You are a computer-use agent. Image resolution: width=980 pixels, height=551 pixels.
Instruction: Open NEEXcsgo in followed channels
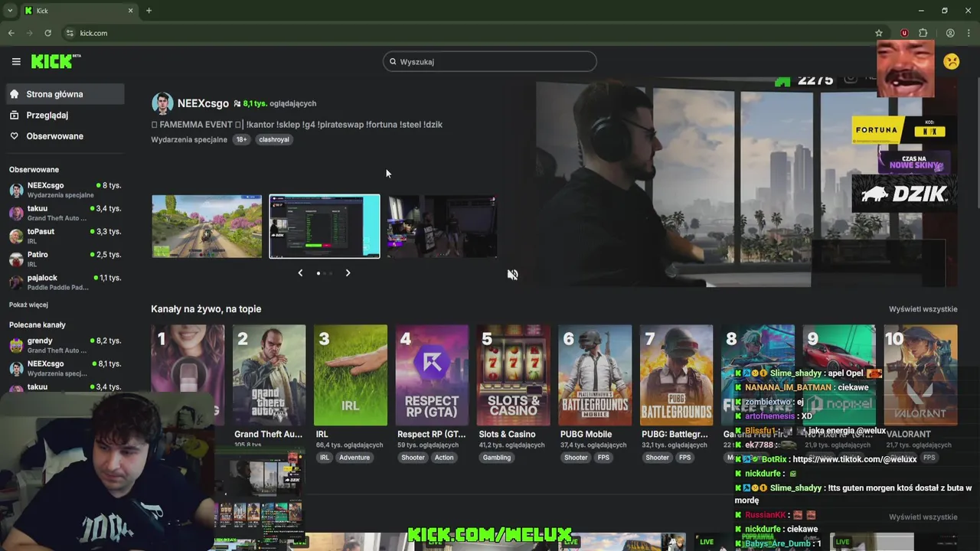point(64,190)
